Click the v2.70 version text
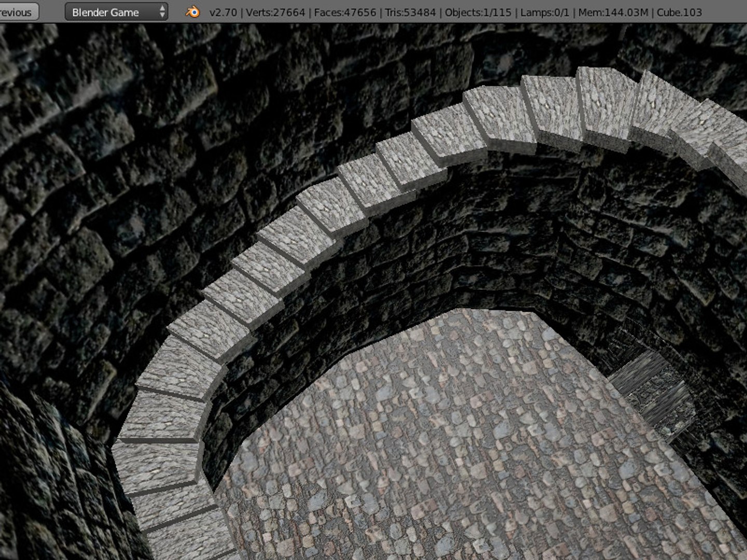Image resolution: width=747 pixels, height=560 pixels. point(224,12)
